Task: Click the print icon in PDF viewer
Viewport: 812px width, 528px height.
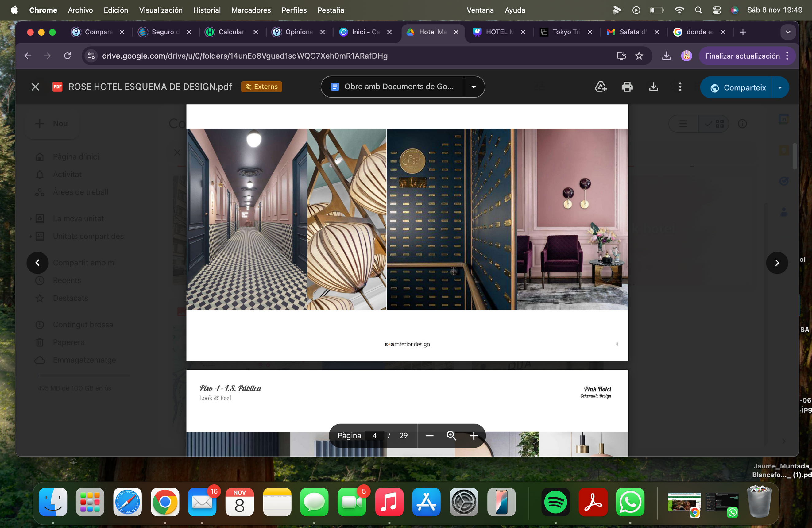Action: click(x=627, y=87)
